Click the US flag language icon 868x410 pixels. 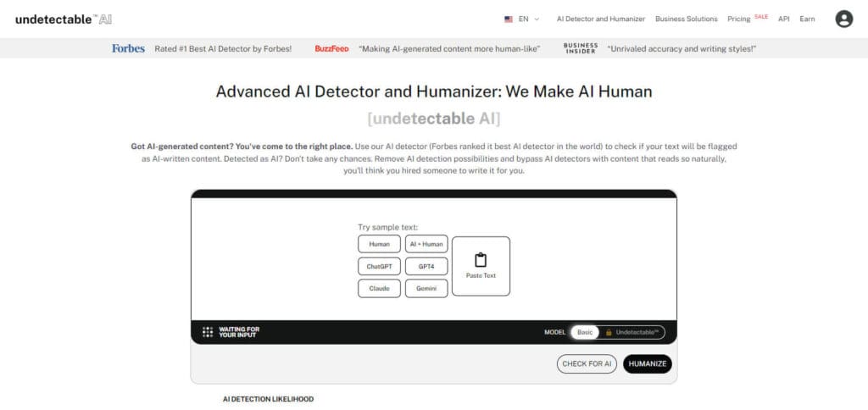[509, 19]
